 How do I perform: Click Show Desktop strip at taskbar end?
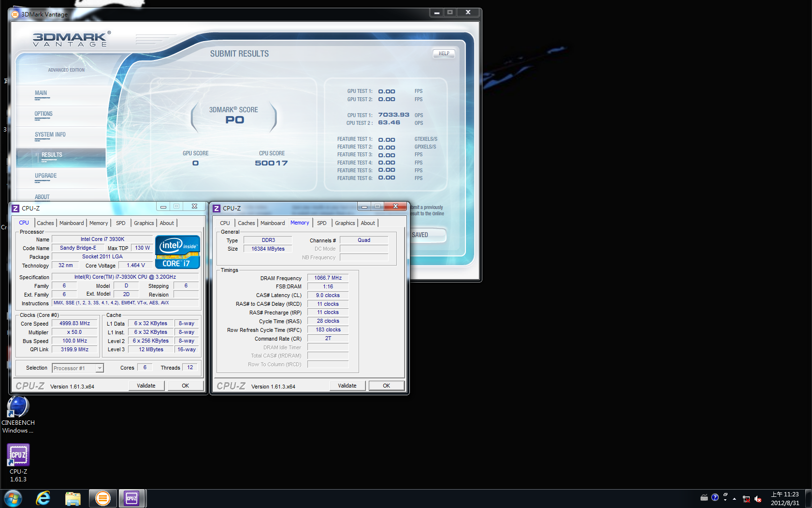click(x=808, y=498)
